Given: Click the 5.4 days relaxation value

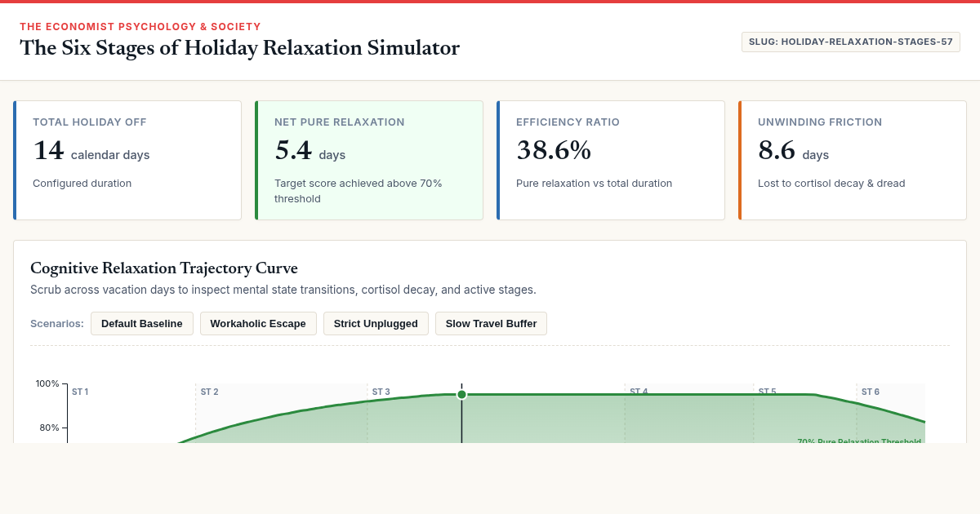Looking at the screenshot, I should (310, 151).
